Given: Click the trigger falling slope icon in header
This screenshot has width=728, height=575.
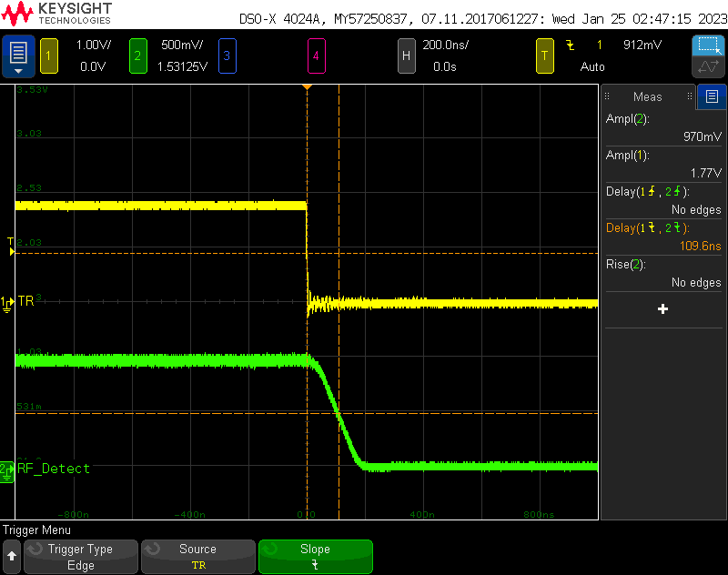Looking at the screenshot, I should tap(571, 45).
